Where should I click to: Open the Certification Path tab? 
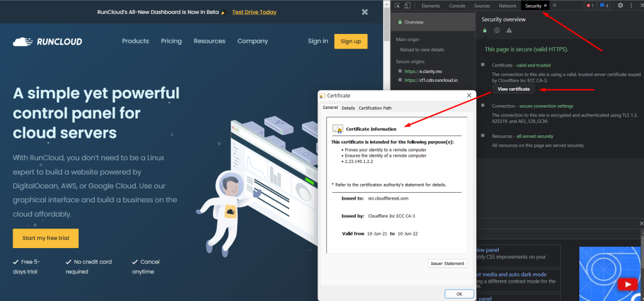pyautogui.click(x=375, y=108)
